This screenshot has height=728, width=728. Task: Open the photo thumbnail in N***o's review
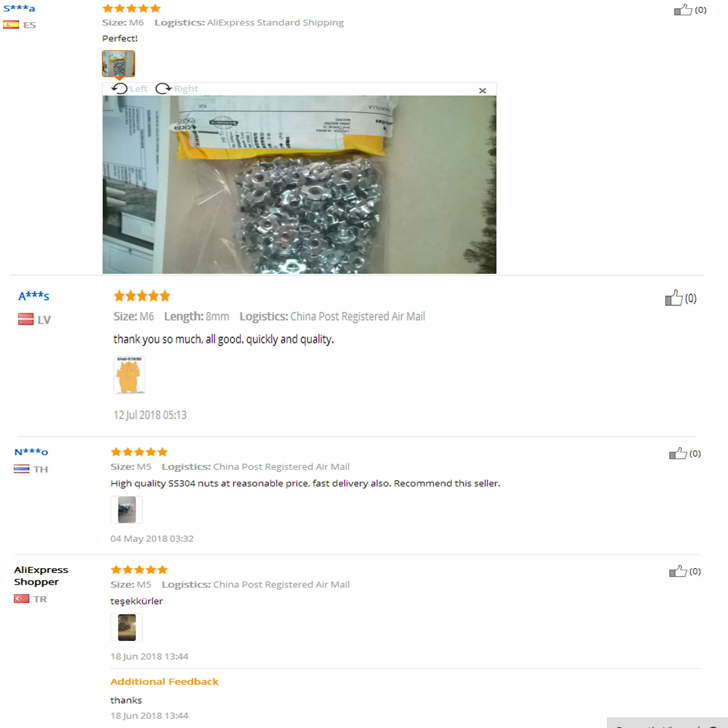tap(126, 509)
